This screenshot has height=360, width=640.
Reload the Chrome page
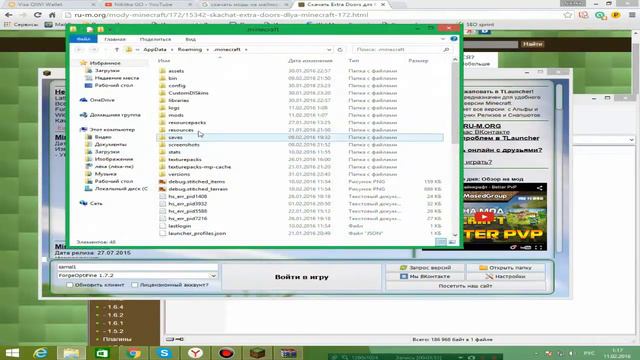38,15
